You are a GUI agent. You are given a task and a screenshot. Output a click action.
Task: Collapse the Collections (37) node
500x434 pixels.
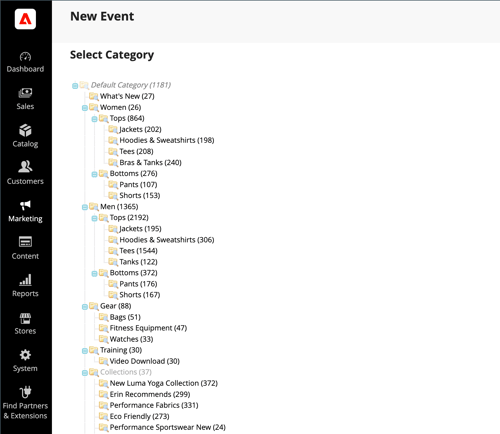pyautogui.click(x=85, y=373)
